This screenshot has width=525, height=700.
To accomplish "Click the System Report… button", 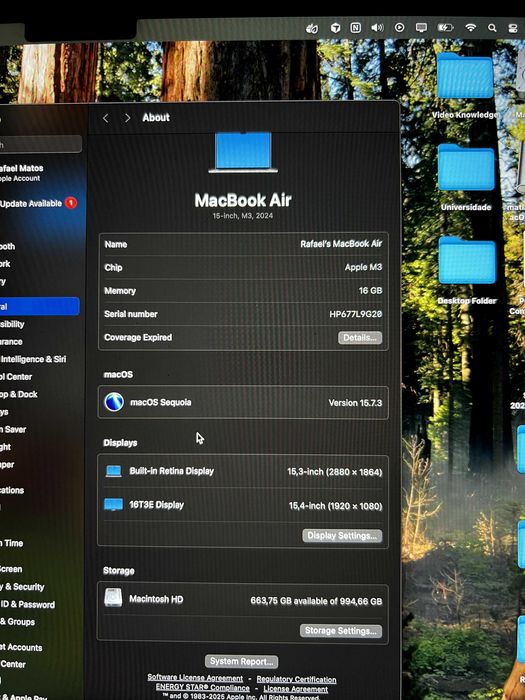I will coord(242,661).
